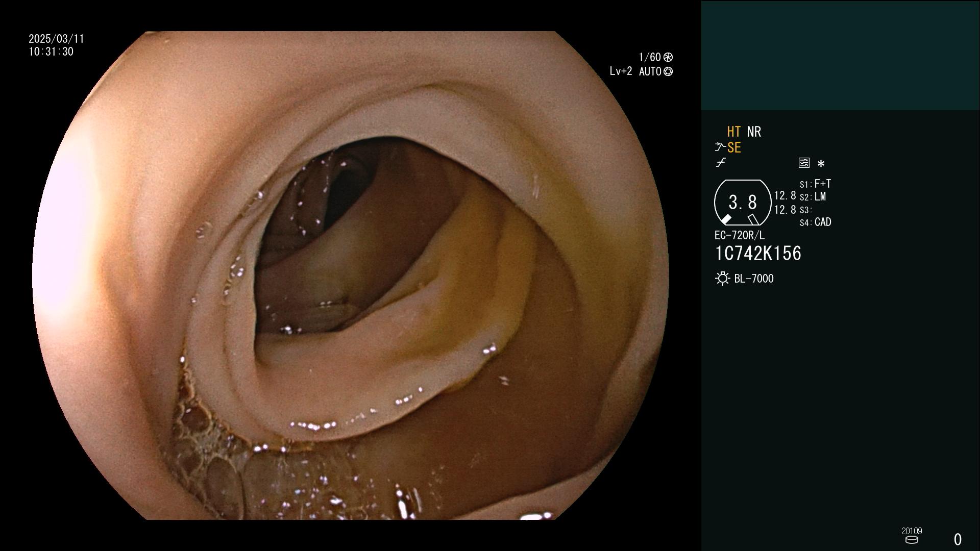This screenshot has width=980, height=551.
Task: Click the BL-7000 light source label
Action: [x=754, y=279]
